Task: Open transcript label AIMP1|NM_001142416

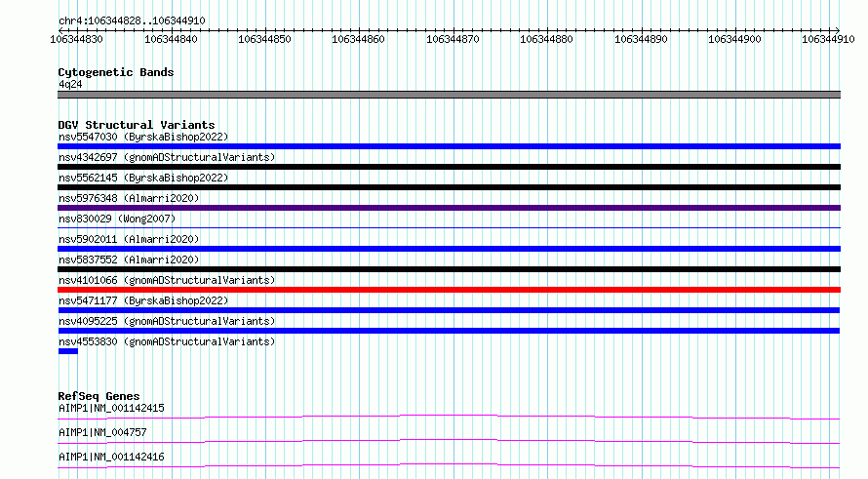Action: (111, 457)
